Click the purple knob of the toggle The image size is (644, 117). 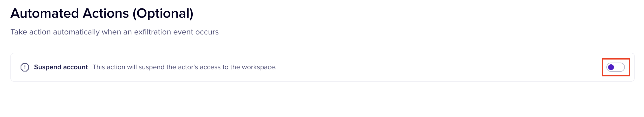pyautogui.click(x=611, y=67)
